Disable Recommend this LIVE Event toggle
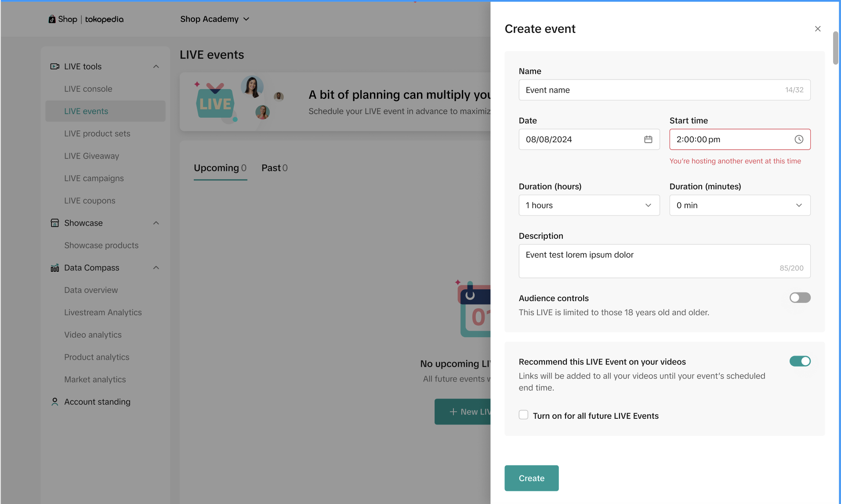 [x=800, y=361]
